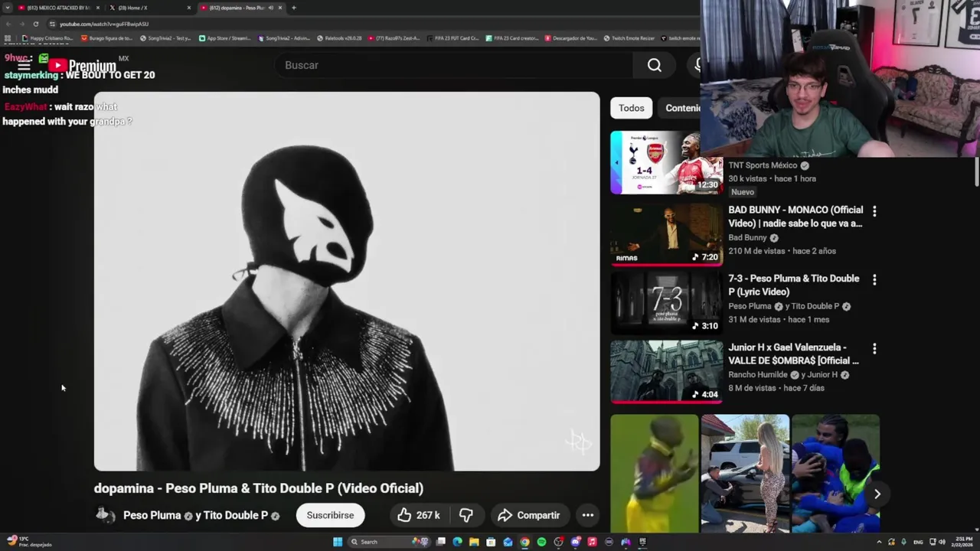Select the Contenido filter chip
The image size is (980, 551).
point(681,108)
